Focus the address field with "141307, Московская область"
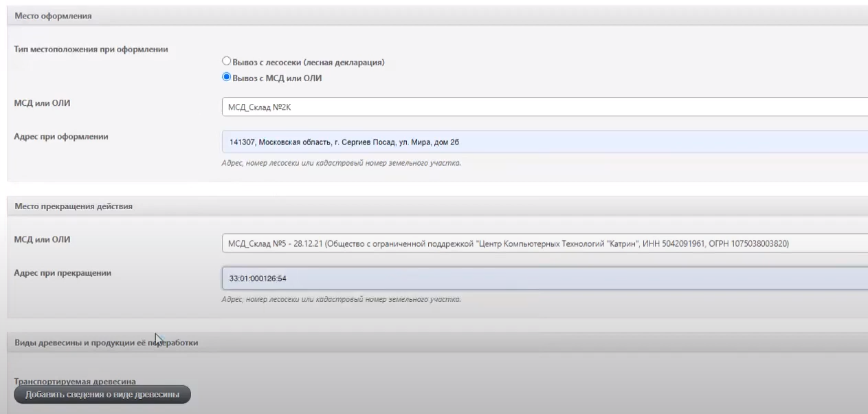 (x=543, y=142)
